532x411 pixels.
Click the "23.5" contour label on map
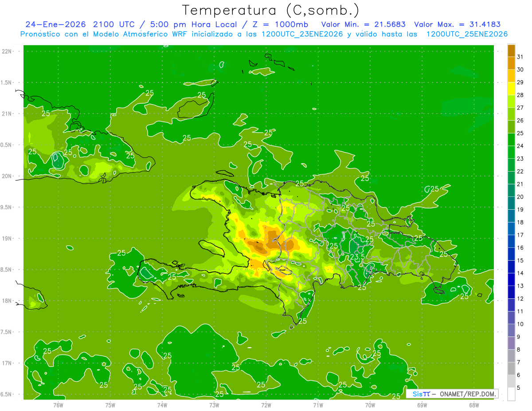click(x=357, y=257)
